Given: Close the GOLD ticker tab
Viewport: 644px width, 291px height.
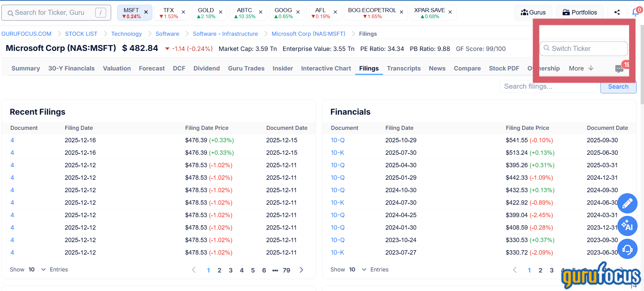Looking at the screenshot, I should click(x=221, y=12).
